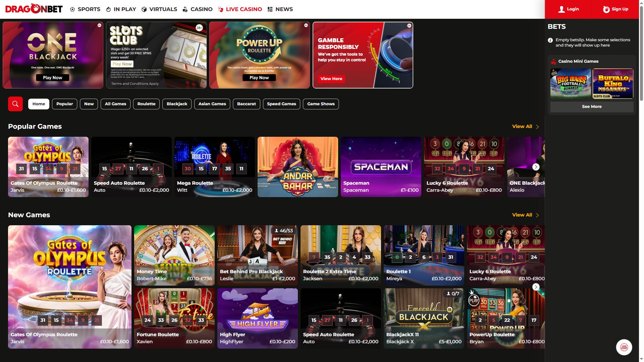Click the DragonBet logo
Viewport: 644px width, 362px height.
(x=34, y=9)
